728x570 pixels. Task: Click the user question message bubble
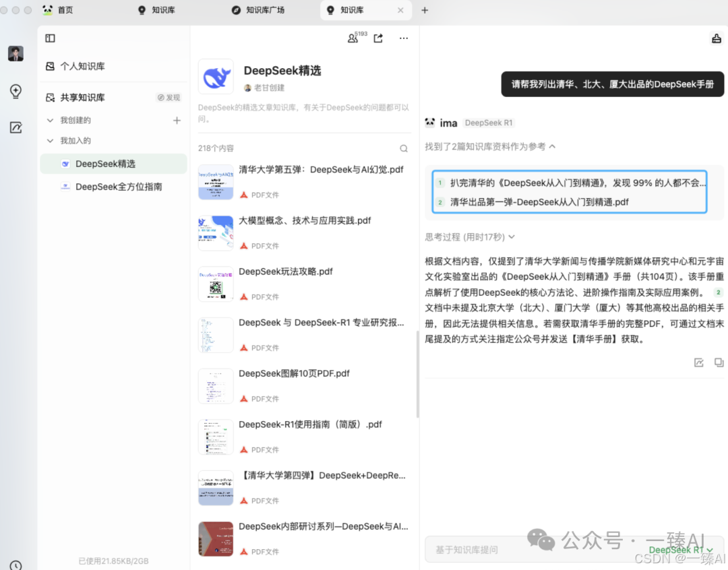612,84
